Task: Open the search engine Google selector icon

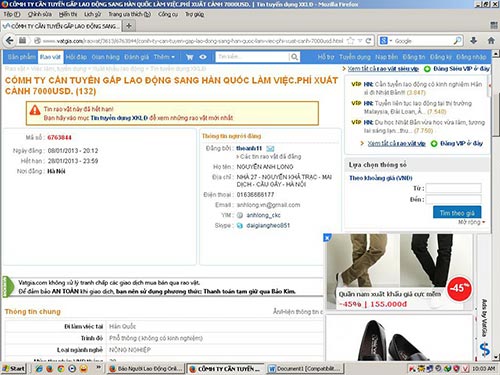Action: point(385,41)
